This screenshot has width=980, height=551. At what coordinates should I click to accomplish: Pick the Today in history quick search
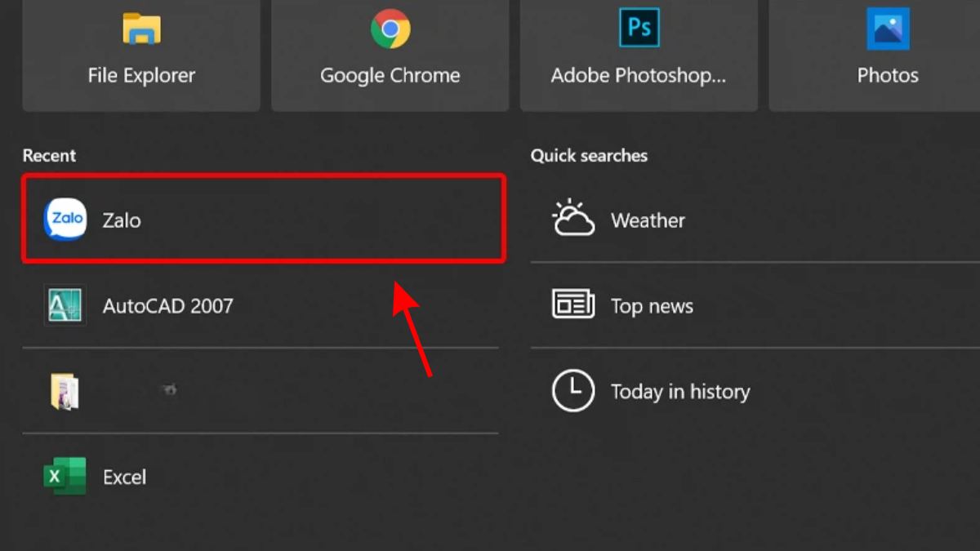tap(755, 391)
